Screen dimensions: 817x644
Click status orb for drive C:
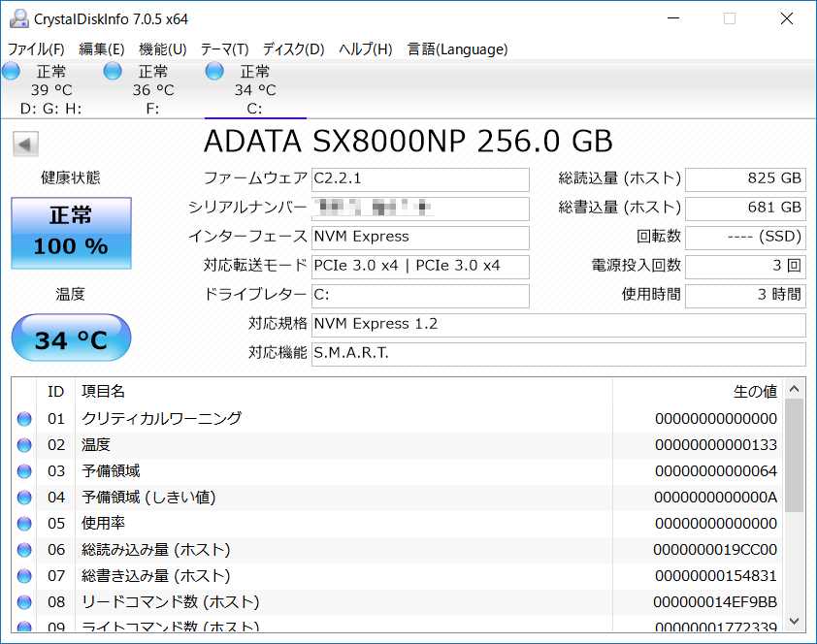pyautogui.click(x=214, y=71)
